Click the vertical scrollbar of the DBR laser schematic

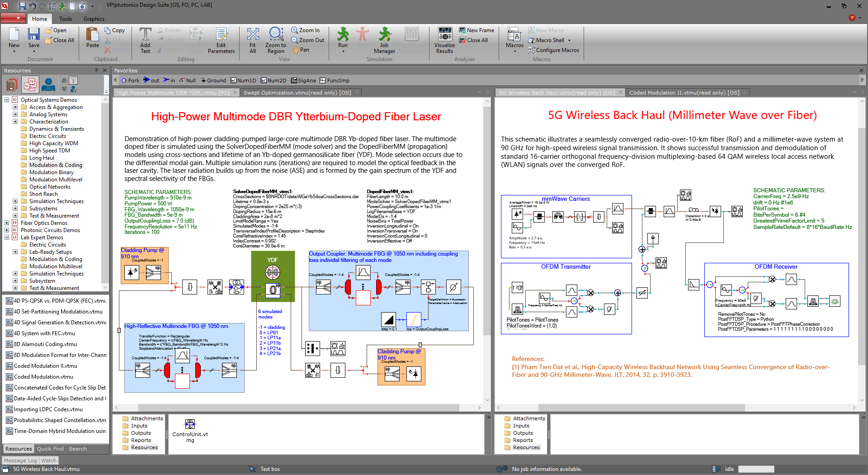(x=487, y=222)
